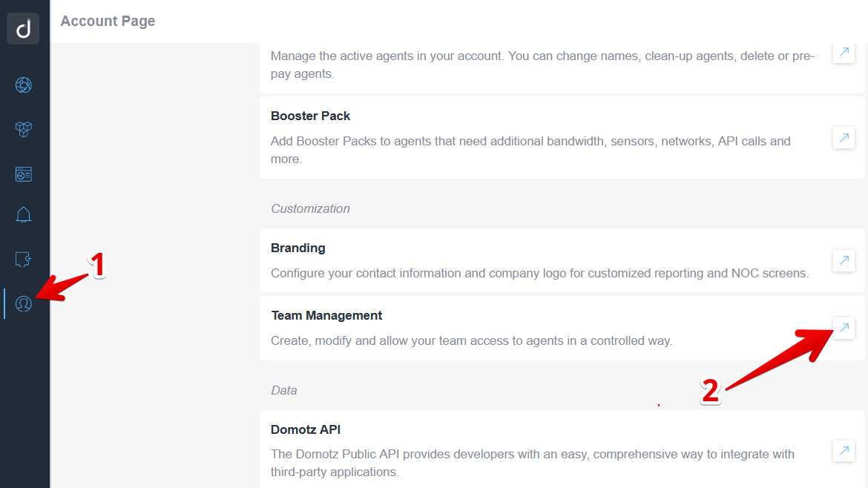This screenshot has height=488, width=868.
Task: Select the network globe icon in the sidebar
Action: coord(23,85)
